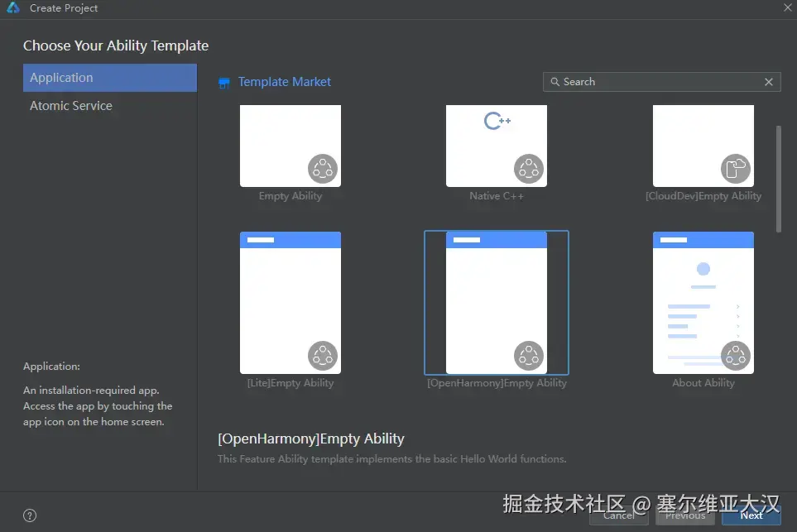Viewport: 797px width, 532px height.
Task: Click HarmonyOS badge on About Ability card
Action: 736,356
